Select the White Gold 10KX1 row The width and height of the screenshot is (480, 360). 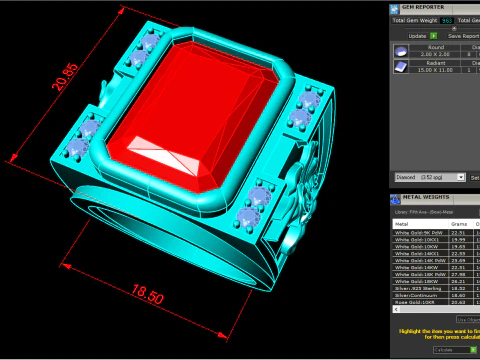tap(436, 240)
